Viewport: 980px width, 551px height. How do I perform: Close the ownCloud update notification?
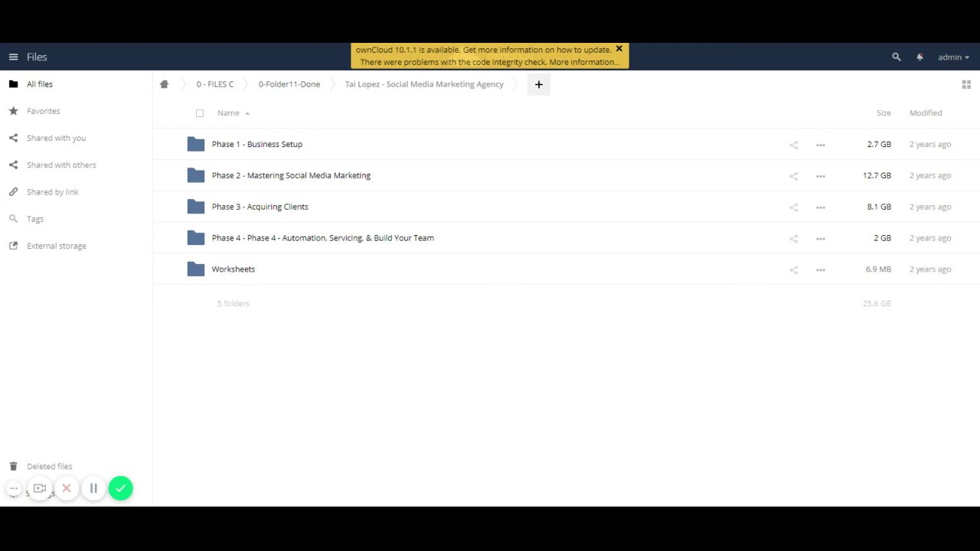[x=619, y=49]
